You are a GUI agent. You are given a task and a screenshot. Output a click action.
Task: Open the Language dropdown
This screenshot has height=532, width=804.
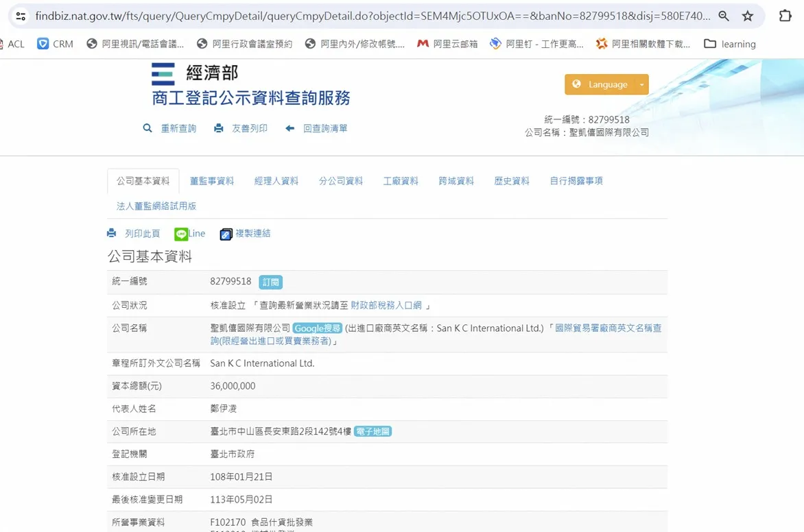point(600,84)
